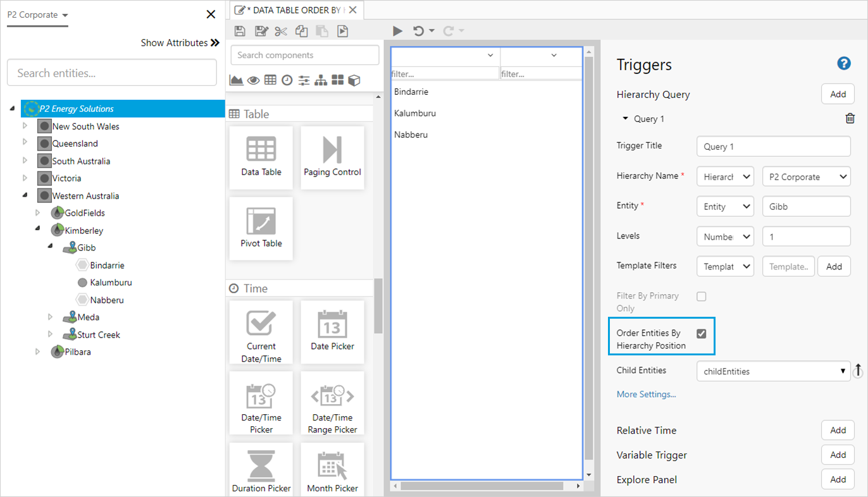Select Kalumburu in the entity tree
Viewport: 868px width, 497px height.
coord(111,283)
